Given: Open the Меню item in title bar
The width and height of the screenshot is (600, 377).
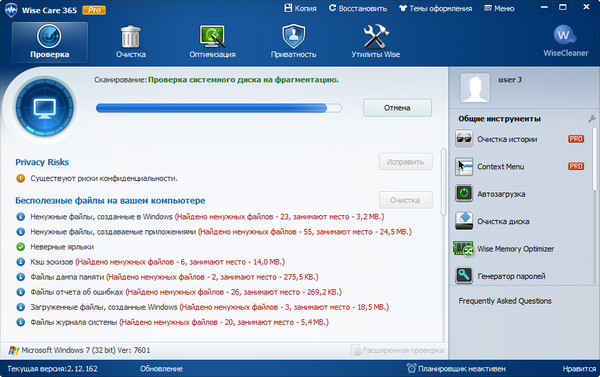Looking at the screenshot, I should coord(499,8).
